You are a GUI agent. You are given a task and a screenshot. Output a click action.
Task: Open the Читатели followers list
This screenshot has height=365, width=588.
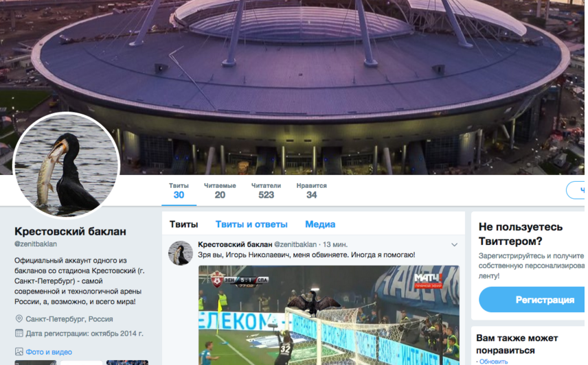coord(266,191)
